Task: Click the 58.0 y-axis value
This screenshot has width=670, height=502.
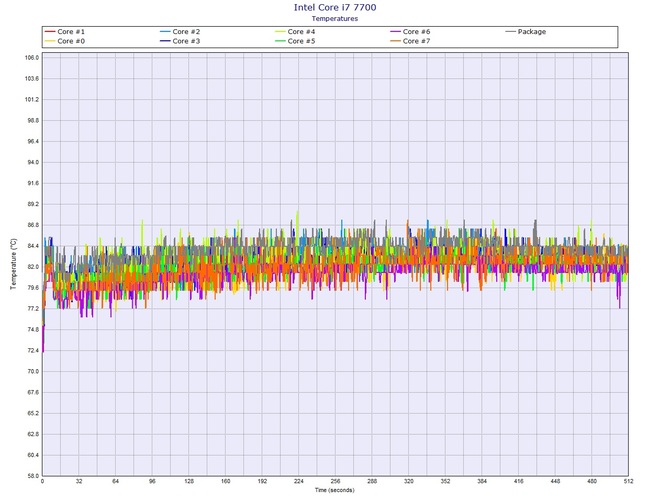Action: 33,476
